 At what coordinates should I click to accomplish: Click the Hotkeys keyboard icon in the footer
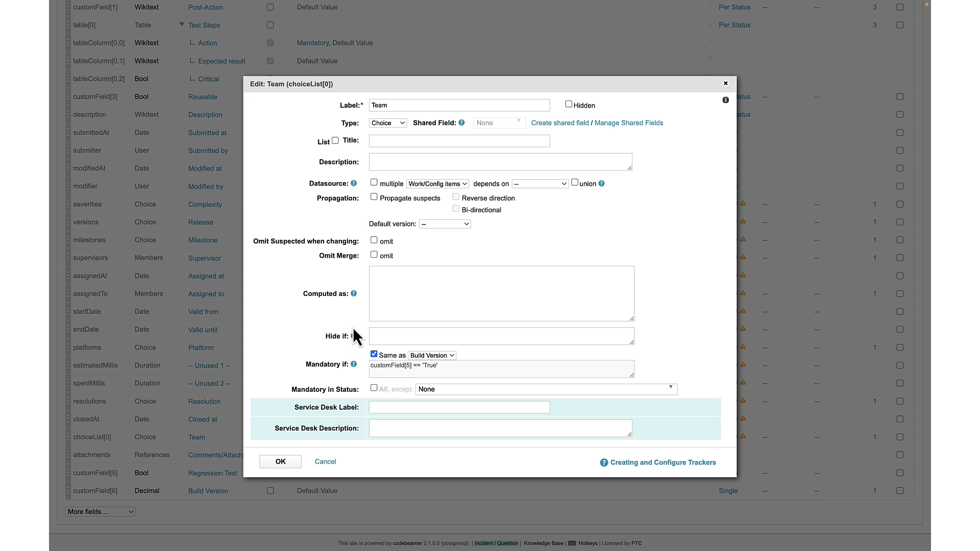(572, 543)
